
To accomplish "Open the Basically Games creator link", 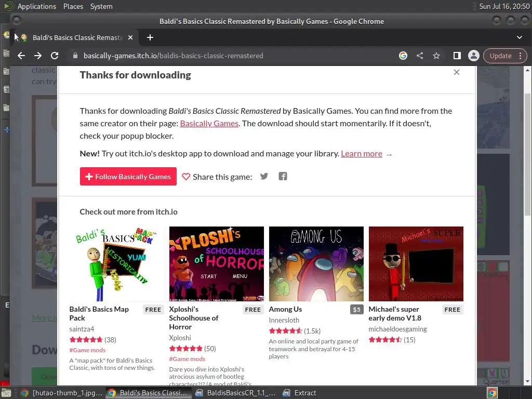I will (x=209, y=124).
